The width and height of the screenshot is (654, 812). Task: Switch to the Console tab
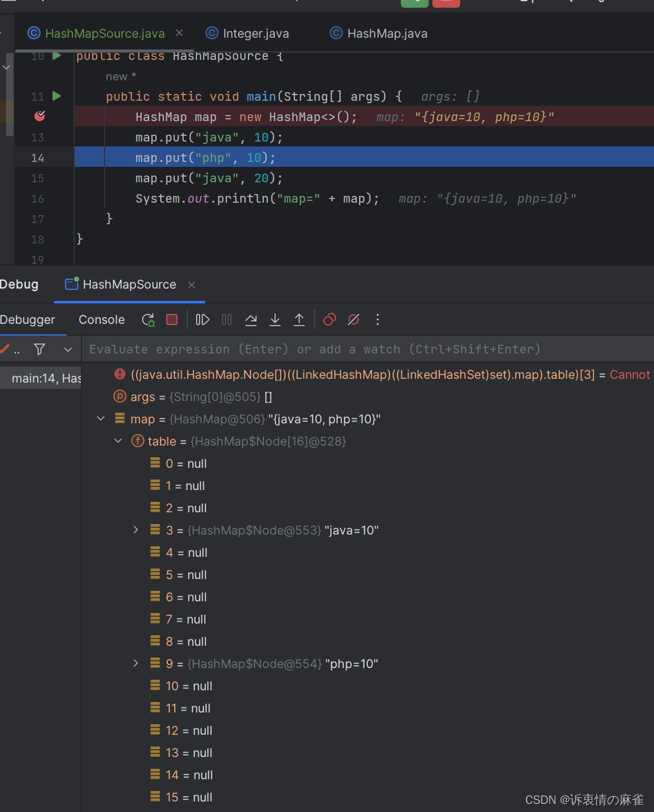pyautogui.click(x=101, y=319)
